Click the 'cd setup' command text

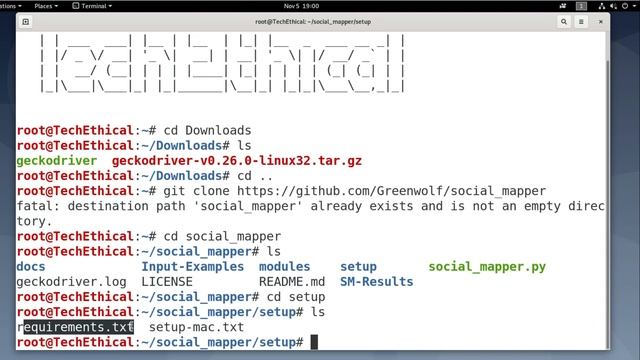coord(296,297)
